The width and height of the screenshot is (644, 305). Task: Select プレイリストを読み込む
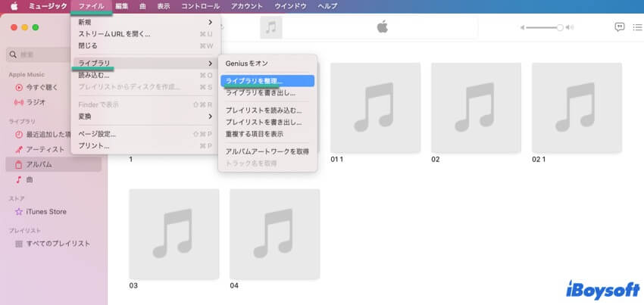tap(267, 110)
